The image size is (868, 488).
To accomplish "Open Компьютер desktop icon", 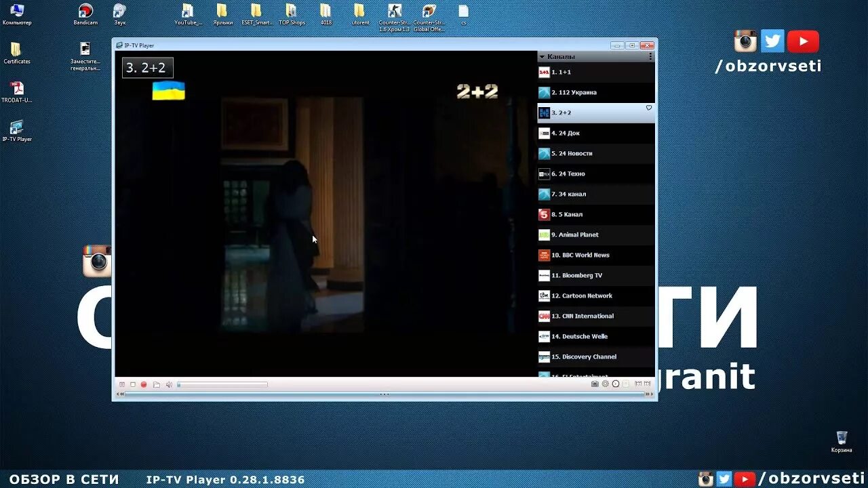I will coord(17,14).
